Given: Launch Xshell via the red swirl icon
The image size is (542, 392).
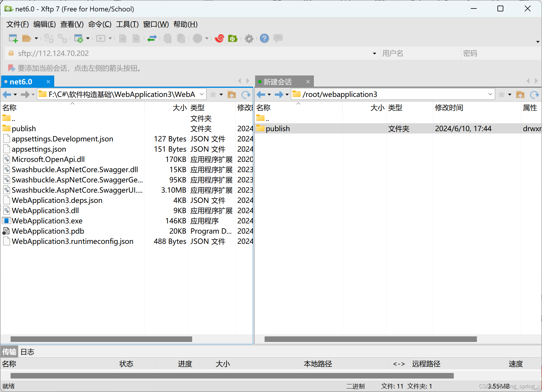Looking at the screenshot, I should pyautogui.click(x=219, y=38).
